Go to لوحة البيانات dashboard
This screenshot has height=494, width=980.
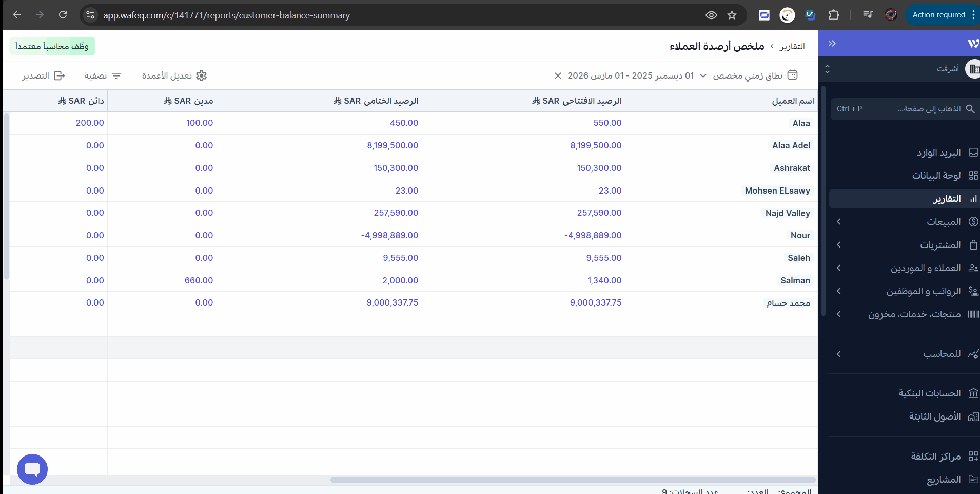(x=936, y=176)
